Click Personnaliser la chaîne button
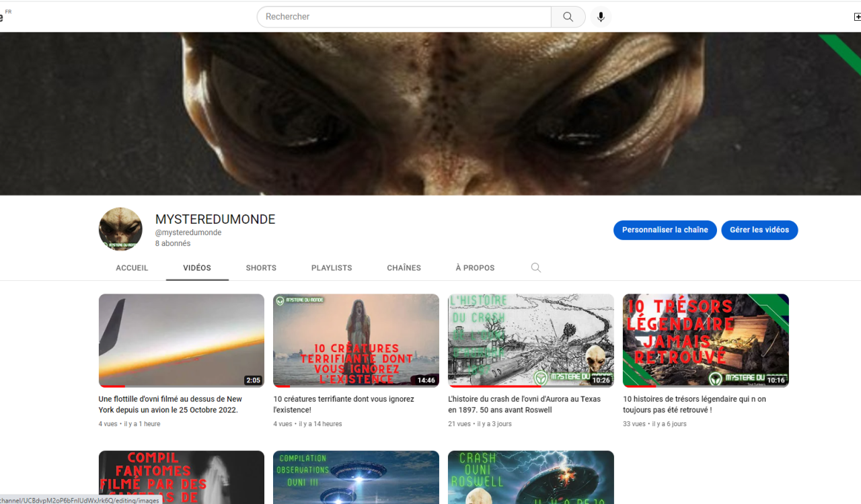This screenshot has height=504, width=861. 665,230
